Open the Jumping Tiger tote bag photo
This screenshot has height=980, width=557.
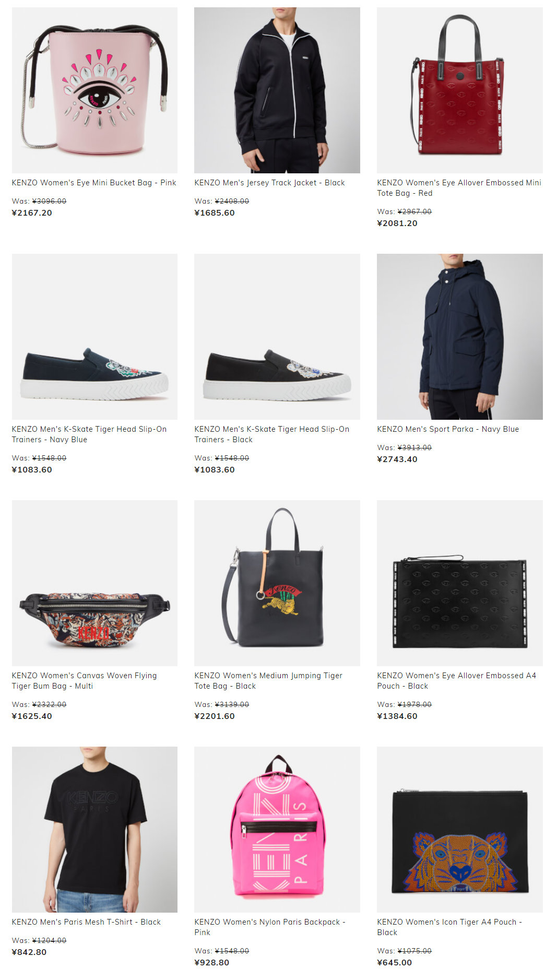pos(277,583)
